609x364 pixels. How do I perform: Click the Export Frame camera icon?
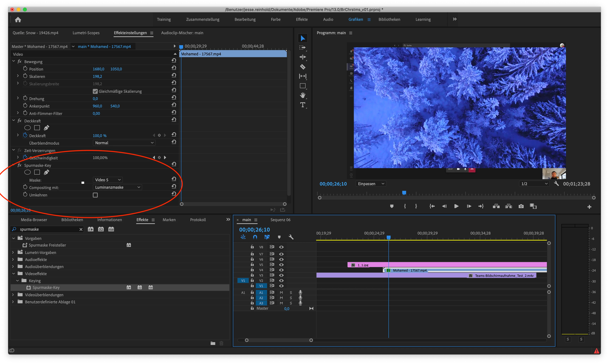click(521, 206)
